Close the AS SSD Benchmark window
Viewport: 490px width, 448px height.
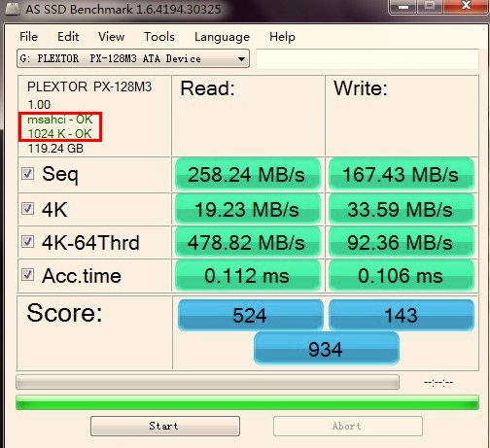coord(466,6)
